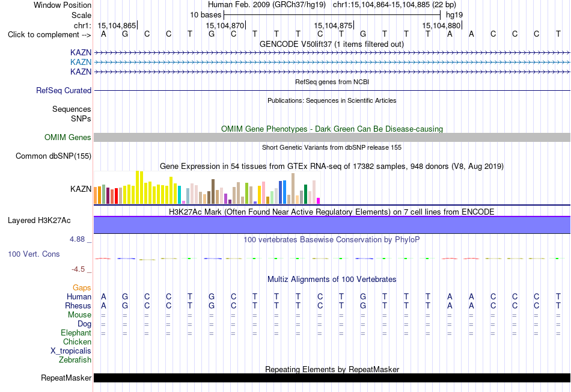Click 'Short Genetic Variants from dbSNP release 155'
The height and width of the screenshot is (392, 571).
(x=332, y=147)
